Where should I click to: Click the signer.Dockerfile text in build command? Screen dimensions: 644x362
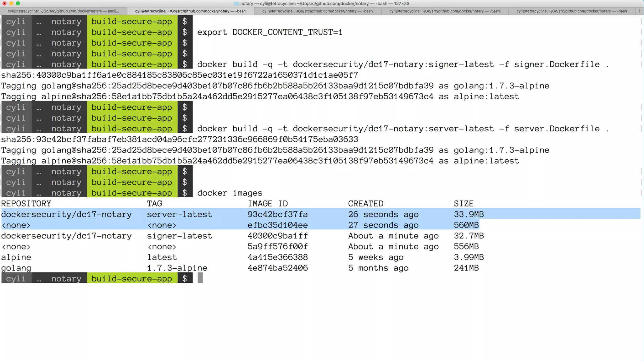pyautogui.click(x=557, y=64)
